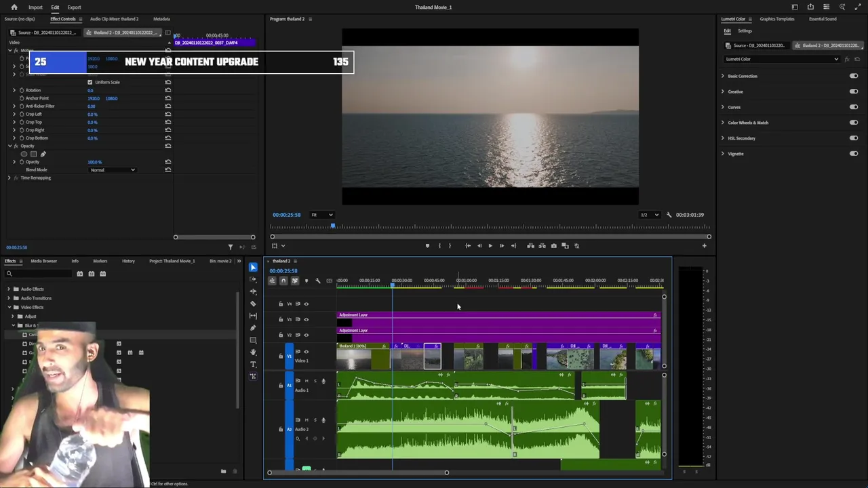
Task: Choose the Type tool in the toolbar
Action: point(253,364)
